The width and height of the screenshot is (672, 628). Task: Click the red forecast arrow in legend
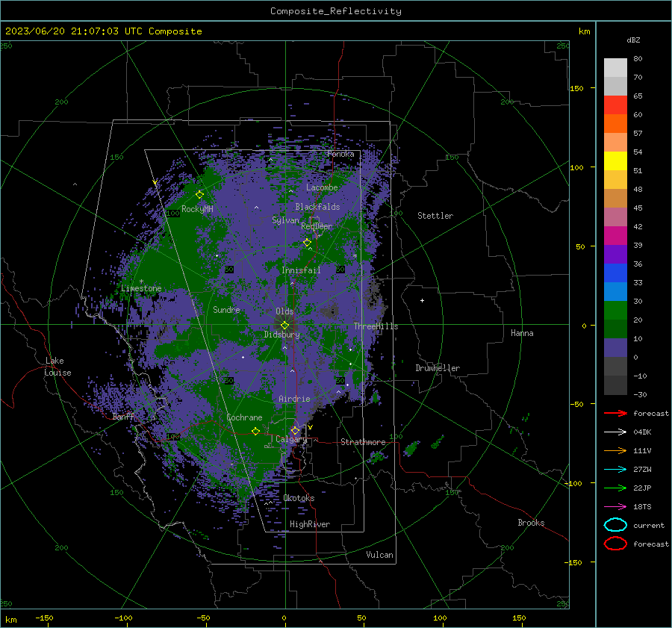[615, 413]
